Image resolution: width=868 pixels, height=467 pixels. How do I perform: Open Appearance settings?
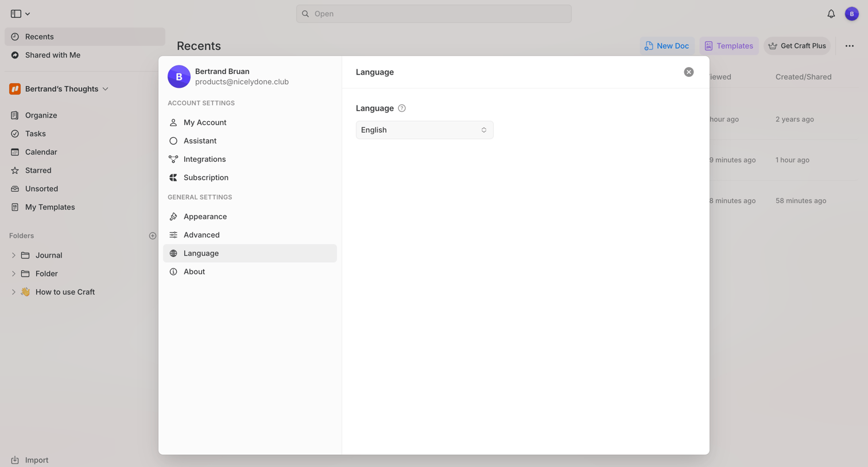pos(250,216)
